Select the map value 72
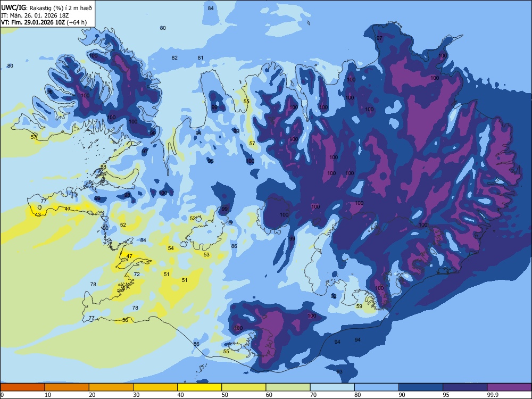 [137, 274]
